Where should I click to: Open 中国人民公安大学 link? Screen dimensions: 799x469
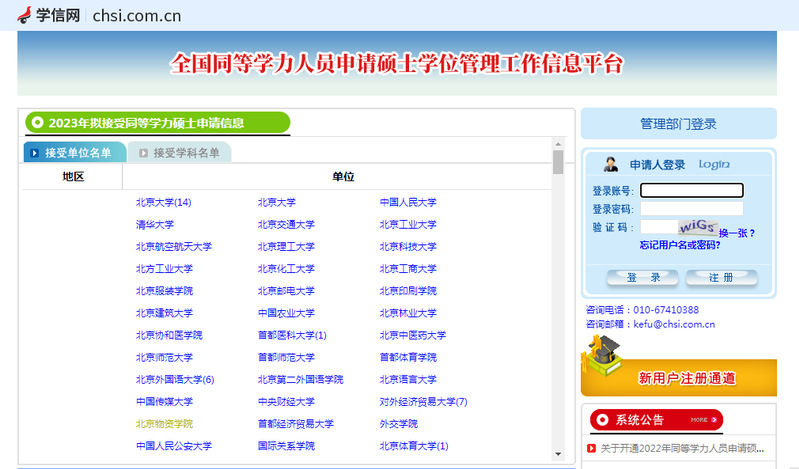[x=174, y=446]
